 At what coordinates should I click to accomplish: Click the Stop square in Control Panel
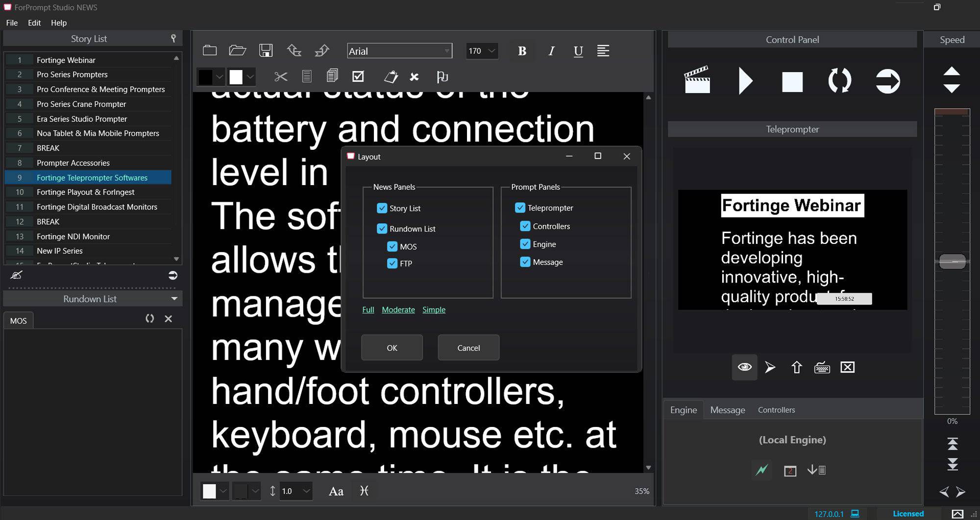click(792, 81)
